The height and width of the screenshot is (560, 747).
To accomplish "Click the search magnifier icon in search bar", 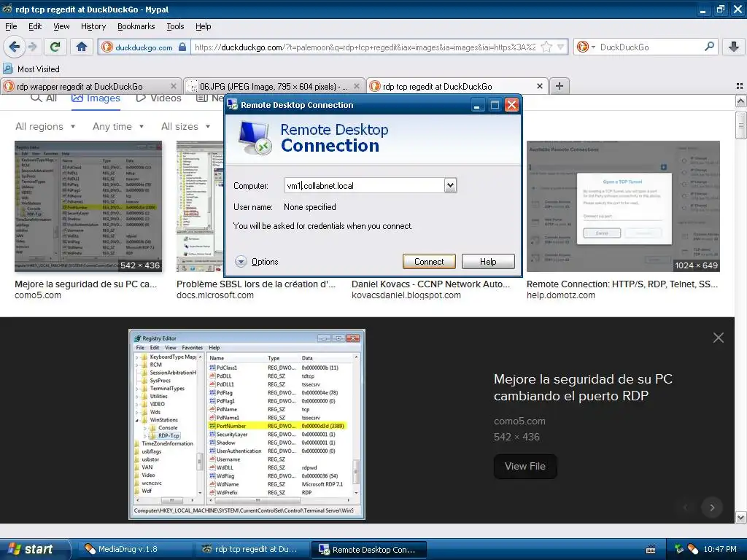I will (709, 47).
